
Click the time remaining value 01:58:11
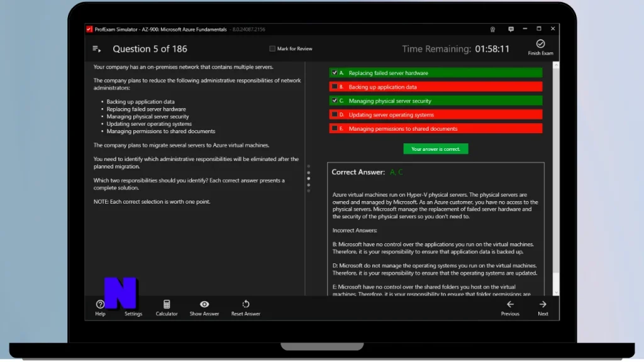[492, 49]
